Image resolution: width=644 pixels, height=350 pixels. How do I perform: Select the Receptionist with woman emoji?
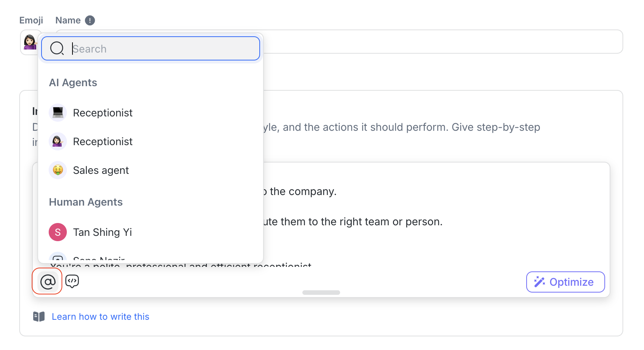[103, 141]
